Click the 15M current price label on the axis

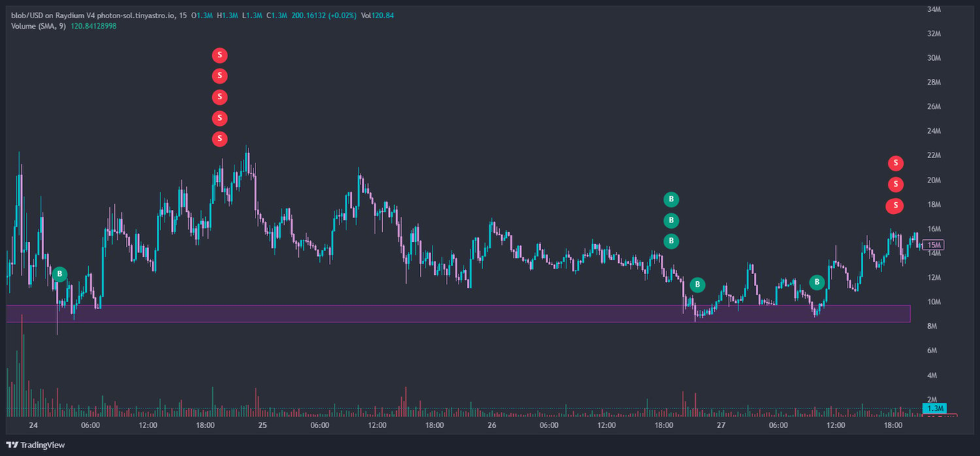tap(934, 245)
